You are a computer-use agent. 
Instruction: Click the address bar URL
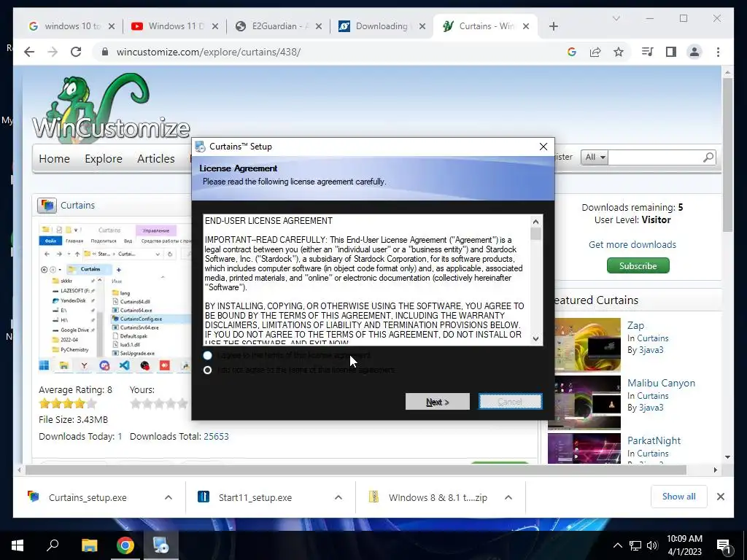(x=208, y=52)
